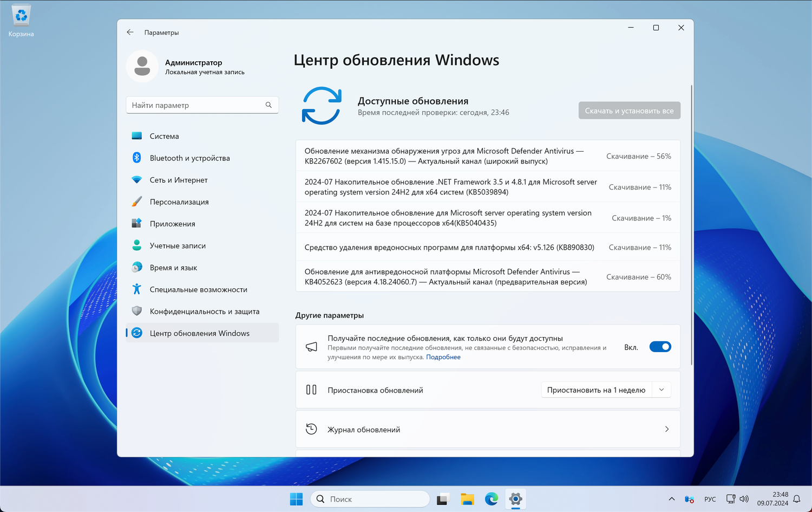Viewport: 812px width, 512px height.
Task: Click the РУС language indicator
Action: [710, 499]
